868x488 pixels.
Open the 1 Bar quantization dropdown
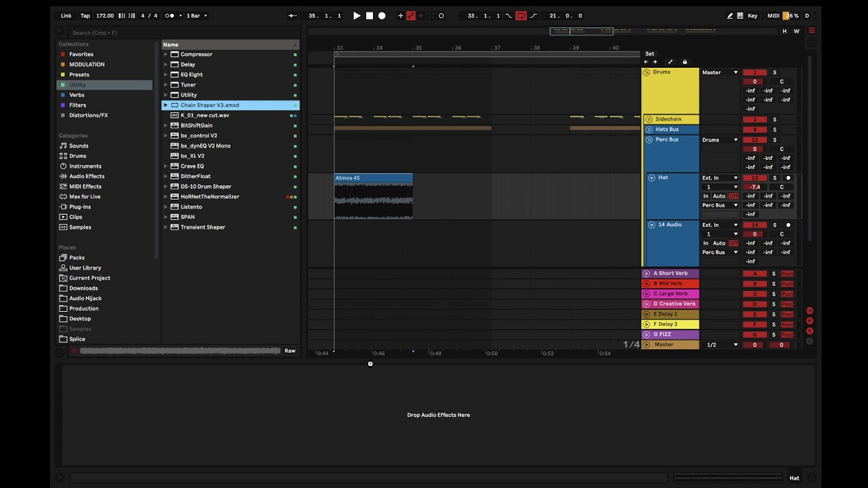point(197,16)
